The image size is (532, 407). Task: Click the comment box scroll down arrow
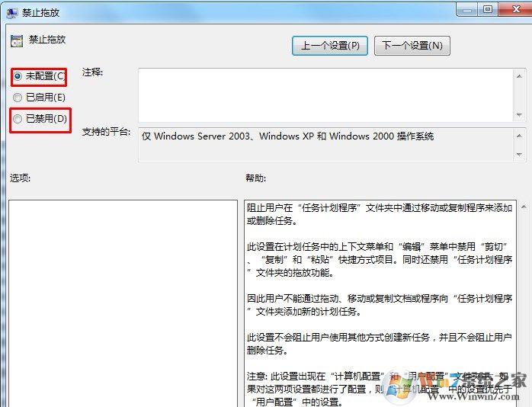tap(519, 114)
